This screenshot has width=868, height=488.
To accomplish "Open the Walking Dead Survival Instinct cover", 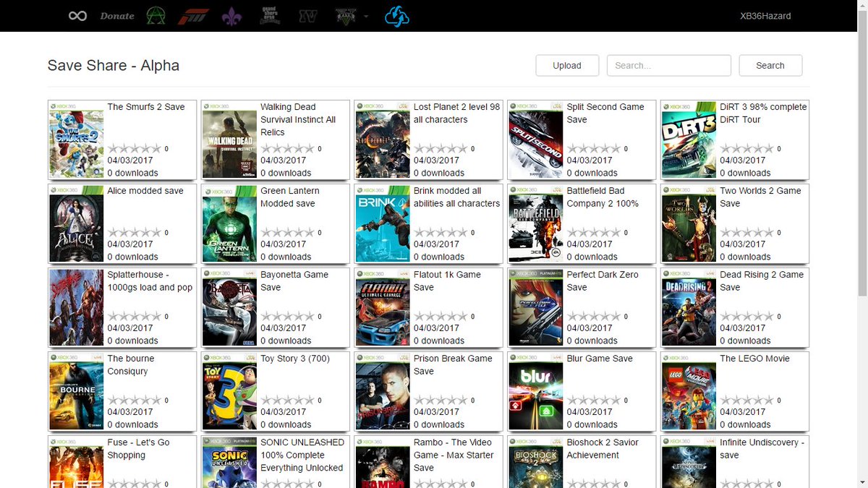I will [x=229, y=140].
